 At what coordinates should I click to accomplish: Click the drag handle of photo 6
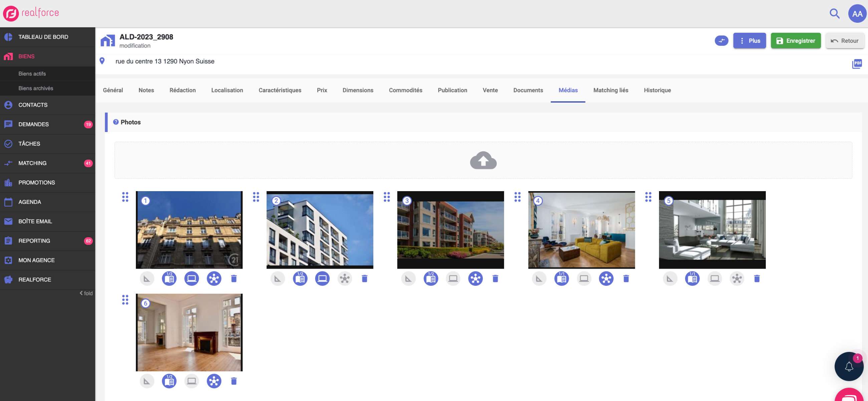click(x=125, y=299)
